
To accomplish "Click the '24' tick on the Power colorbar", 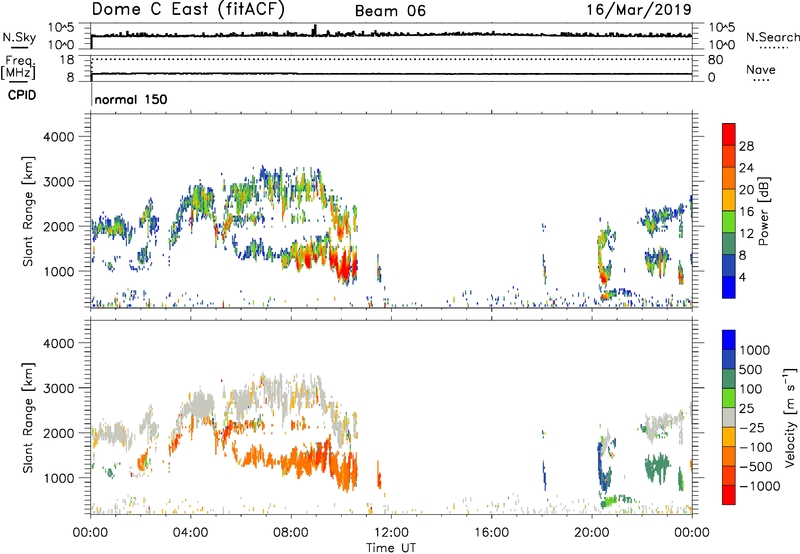I will [x=746, y=168].
